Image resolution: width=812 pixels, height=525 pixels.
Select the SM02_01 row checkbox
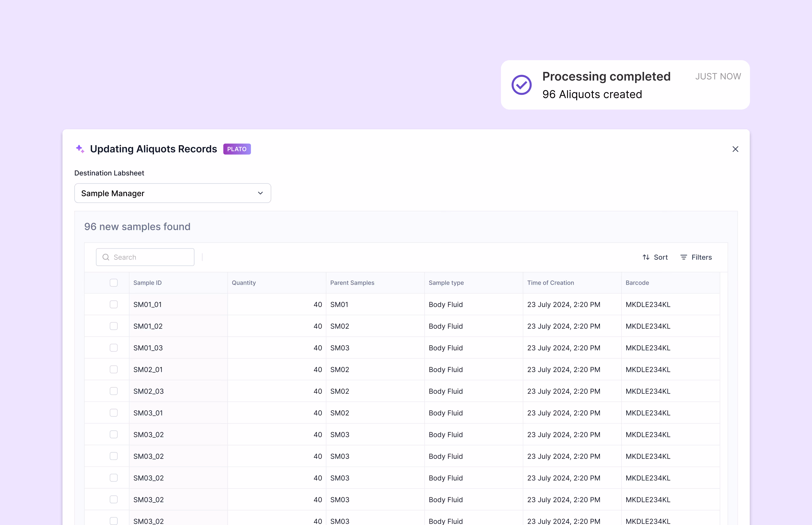pyautogui.click(x=113, y=370)
